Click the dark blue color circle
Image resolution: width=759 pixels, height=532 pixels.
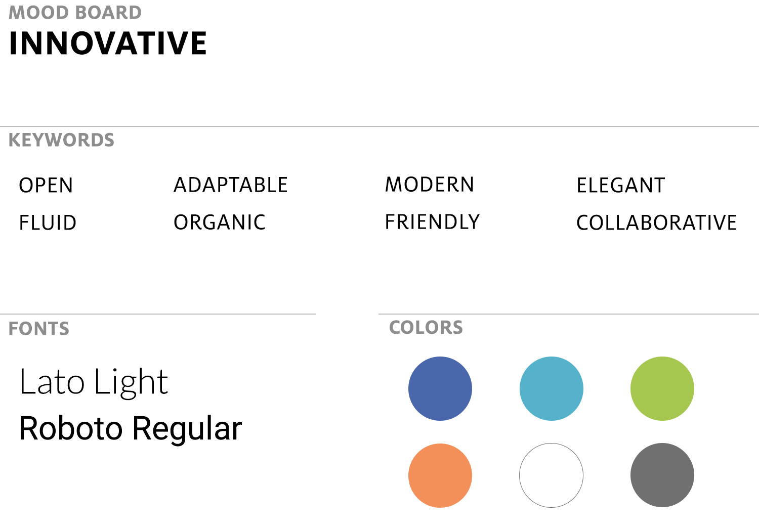coord(440,388)
